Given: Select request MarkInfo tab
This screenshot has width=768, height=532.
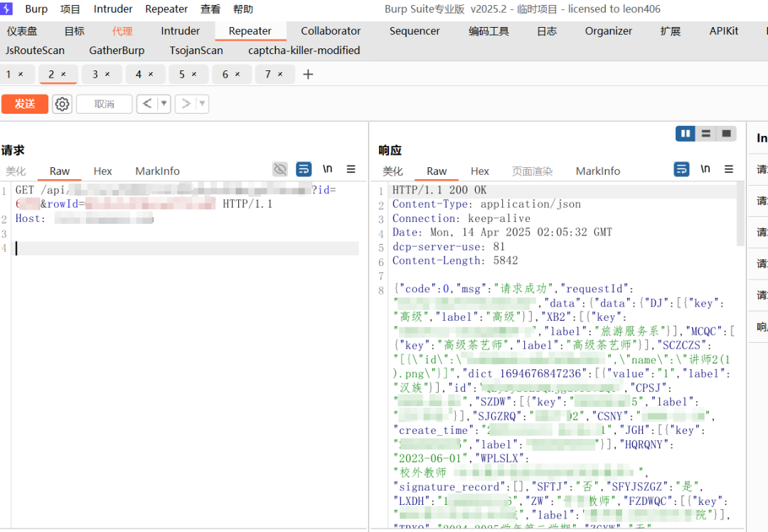Looking at the screenshot, I should point(157,171).
